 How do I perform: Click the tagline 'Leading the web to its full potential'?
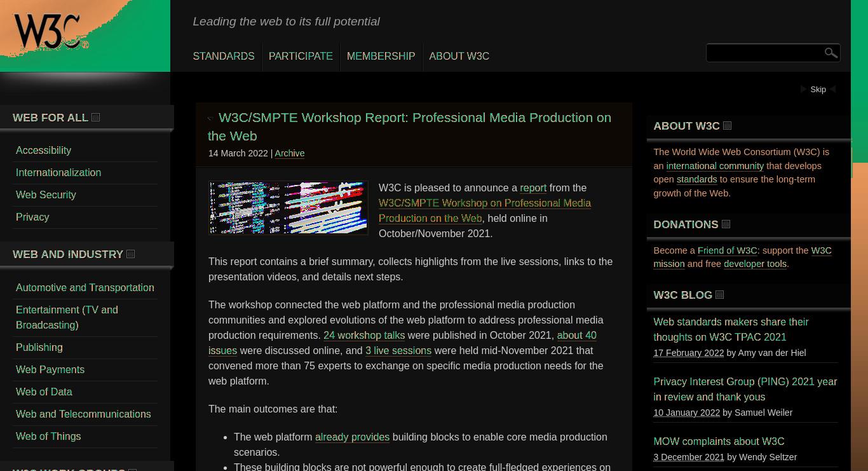287,22
